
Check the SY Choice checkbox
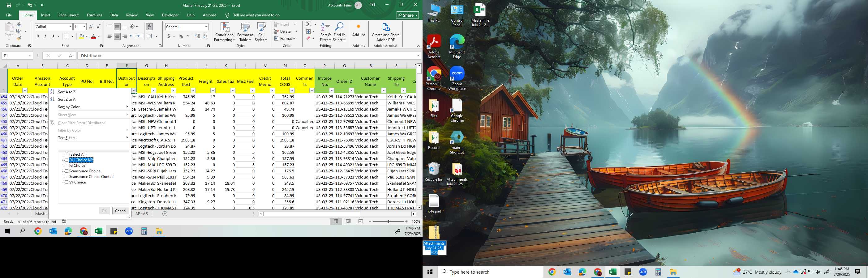click(67, 183)
